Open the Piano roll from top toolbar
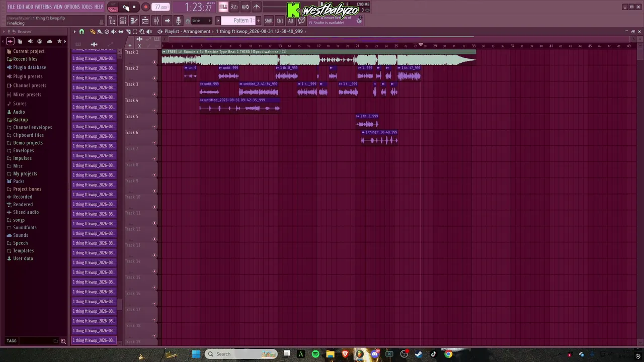 (134, 20)
